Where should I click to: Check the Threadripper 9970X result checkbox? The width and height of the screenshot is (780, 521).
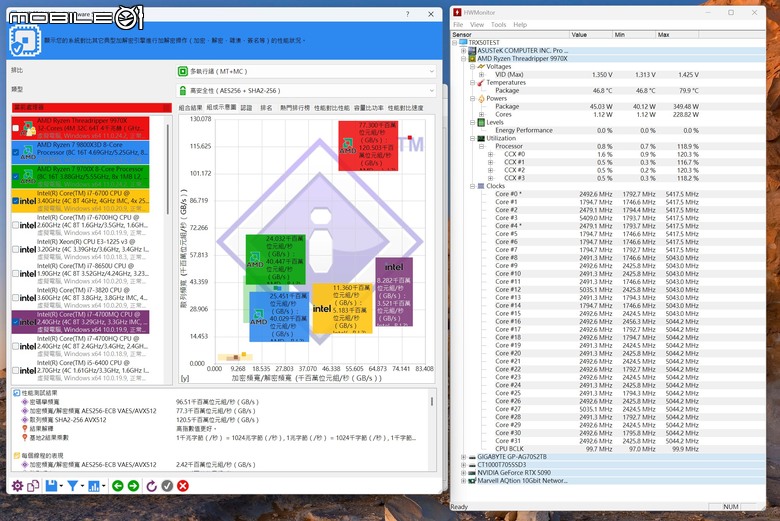pyautogui.click(x=15, y=128)
